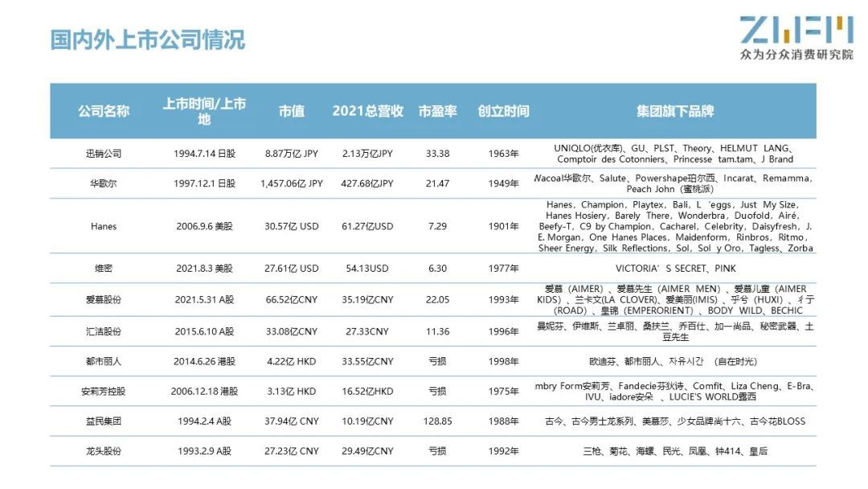Viewport: 868px width, 489px height.
Task: Click company name 维密
Action: tap(104, 268)
